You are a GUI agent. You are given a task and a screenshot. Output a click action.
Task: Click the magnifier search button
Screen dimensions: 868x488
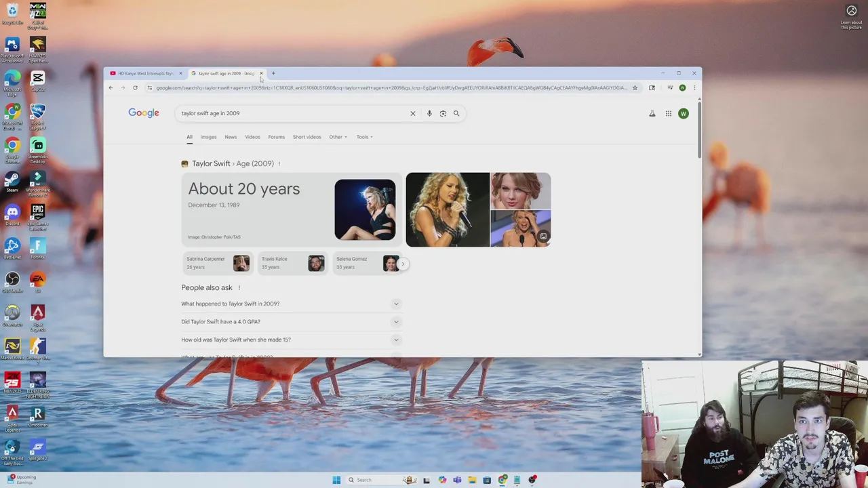click(456, 113)
